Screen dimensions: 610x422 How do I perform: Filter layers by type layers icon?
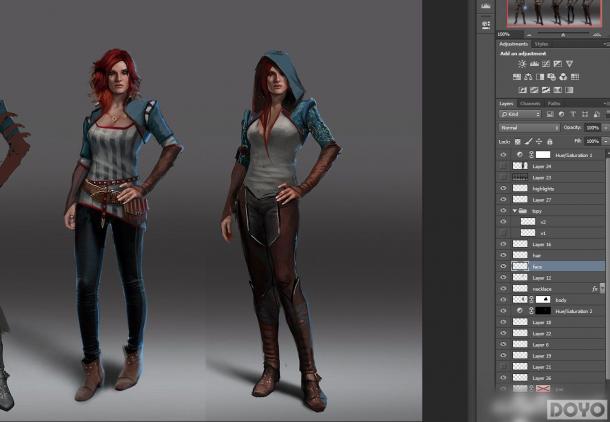coord(573,114)
